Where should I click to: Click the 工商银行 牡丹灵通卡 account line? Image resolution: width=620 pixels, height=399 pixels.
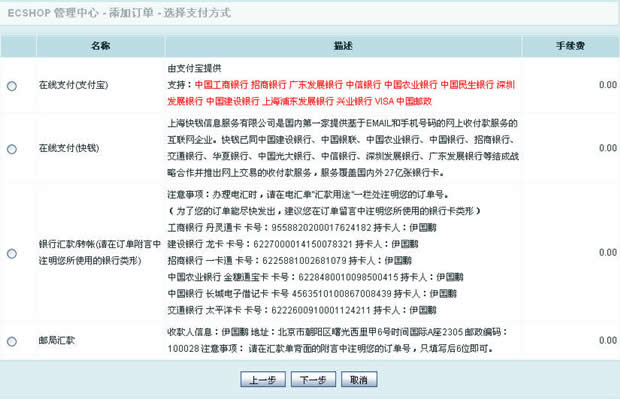pos(302,228)
